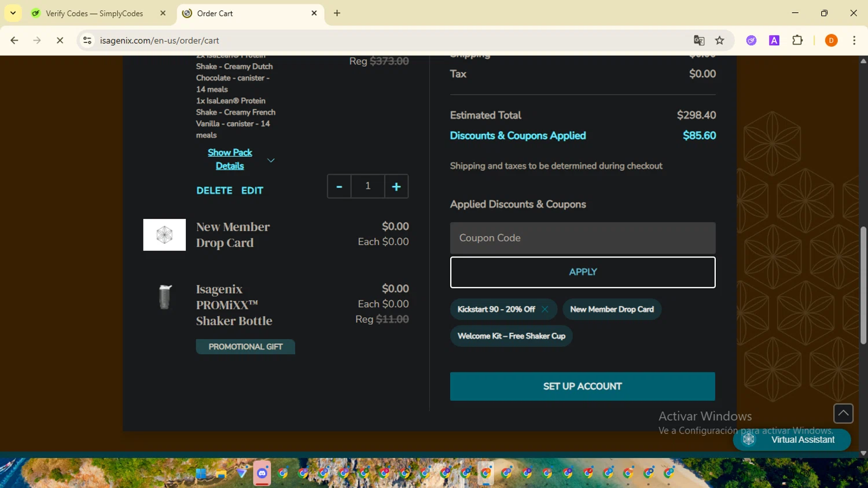The image size is (868, 488).
Task: Click the Isagenix PROMiXX Shaker Bottle name
Action: pyautogui.click(x=234, y=304)
